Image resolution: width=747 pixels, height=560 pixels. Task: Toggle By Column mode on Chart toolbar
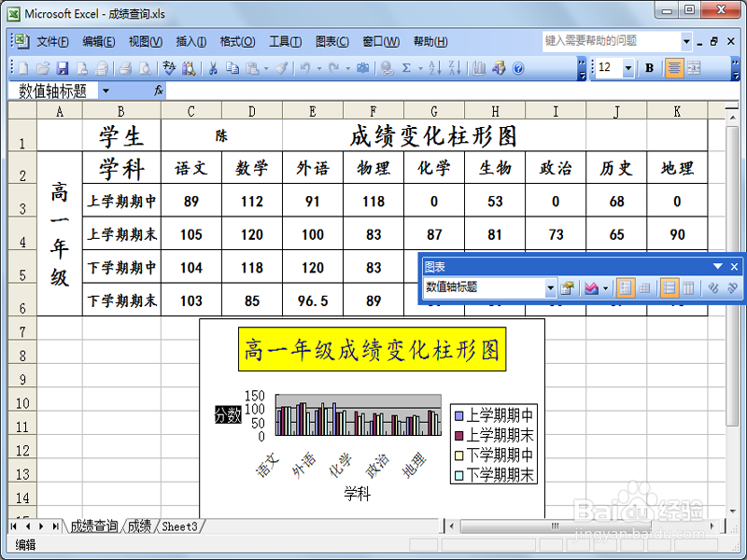(688, 287)
